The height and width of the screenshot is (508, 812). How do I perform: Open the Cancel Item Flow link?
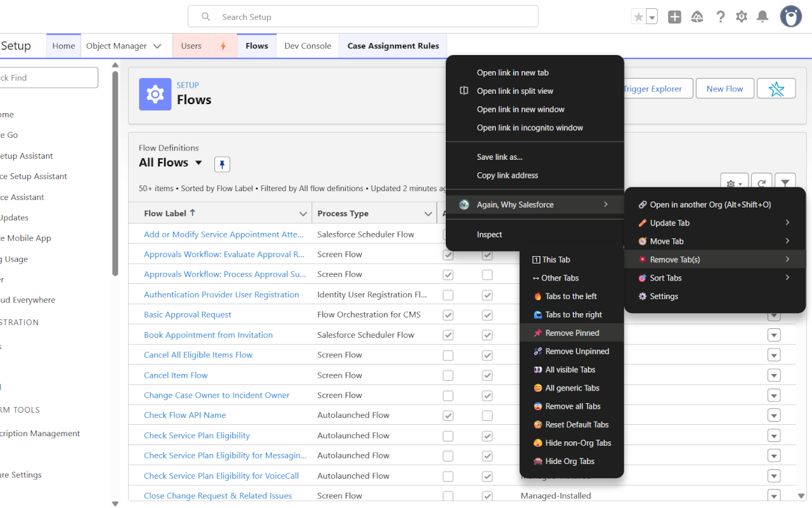176,375
